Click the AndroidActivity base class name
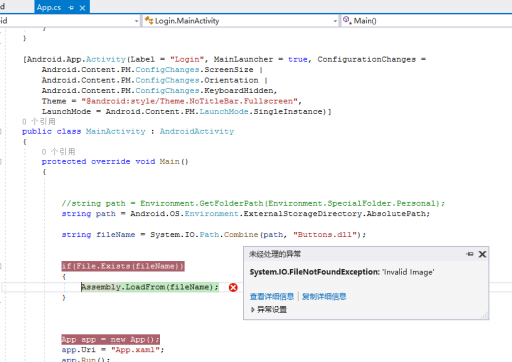Screen dimensions: 512x362 pyautogui.click(x=197, y=131)
